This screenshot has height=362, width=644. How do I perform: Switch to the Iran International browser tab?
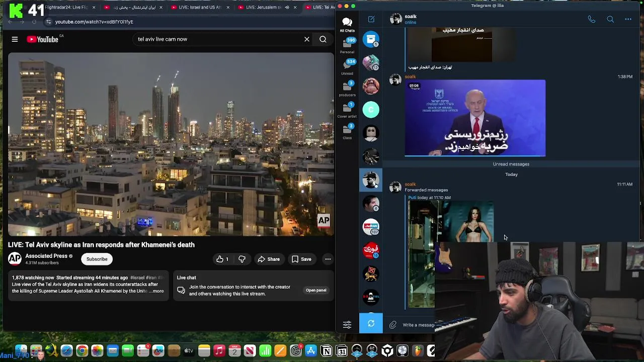click(x=133, y=8)
